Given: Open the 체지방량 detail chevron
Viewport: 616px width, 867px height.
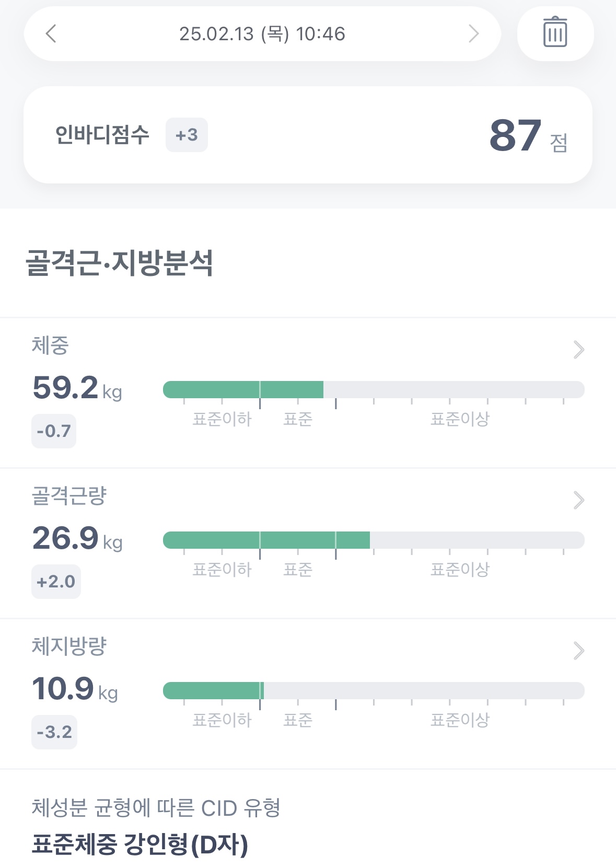Looking at the screenshot, I should [x=578, y=651].
